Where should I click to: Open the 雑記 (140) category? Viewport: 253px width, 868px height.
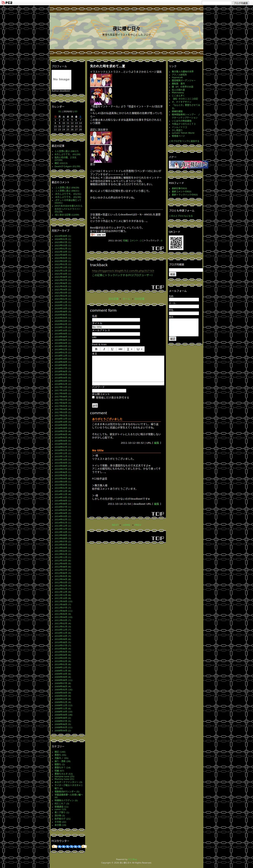(x=60, y=752)
